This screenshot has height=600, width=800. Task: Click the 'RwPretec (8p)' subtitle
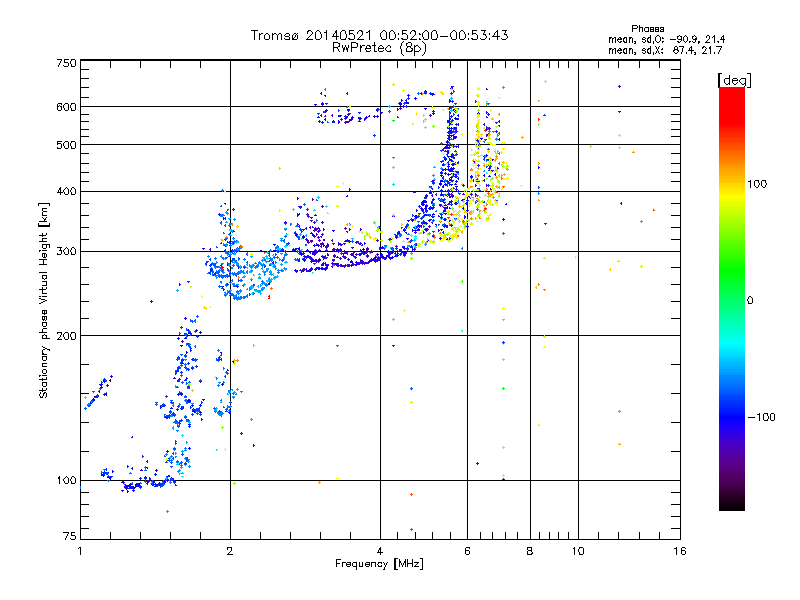(379, 48)
